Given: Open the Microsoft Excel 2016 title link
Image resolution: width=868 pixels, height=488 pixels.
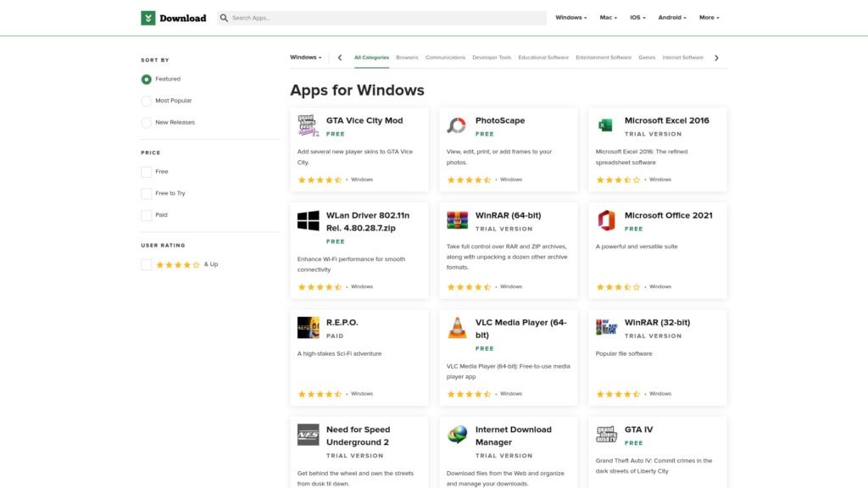Looking at the screenshot, I should click(x=666, y=120).
